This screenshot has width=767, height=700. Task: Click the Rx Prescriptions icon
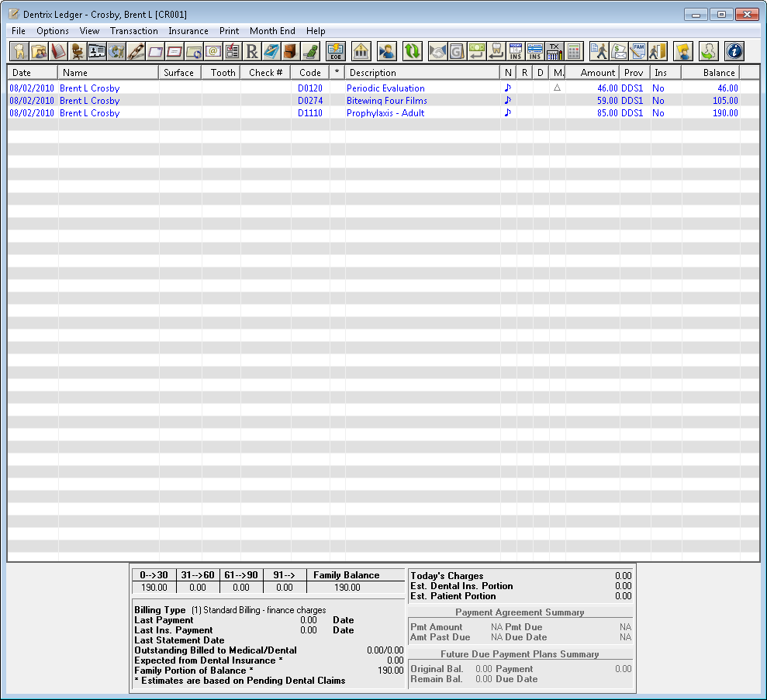[251, 51]
